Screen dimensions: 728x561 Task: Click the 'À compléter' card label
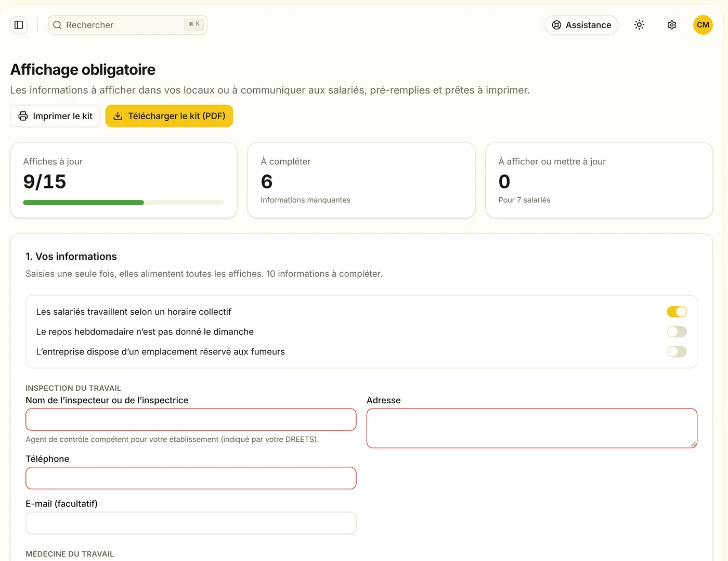click(285, 162)
